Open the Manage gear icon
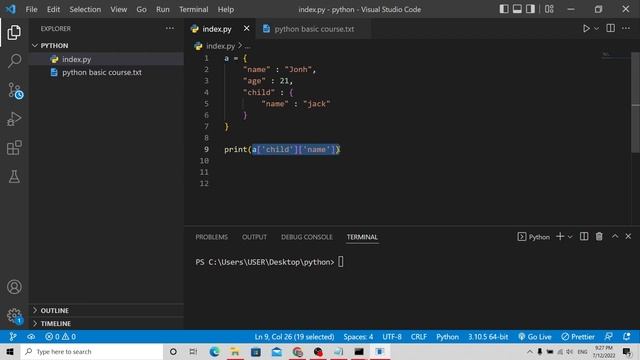This screenshot has height=360, width=640. point(14,316)
